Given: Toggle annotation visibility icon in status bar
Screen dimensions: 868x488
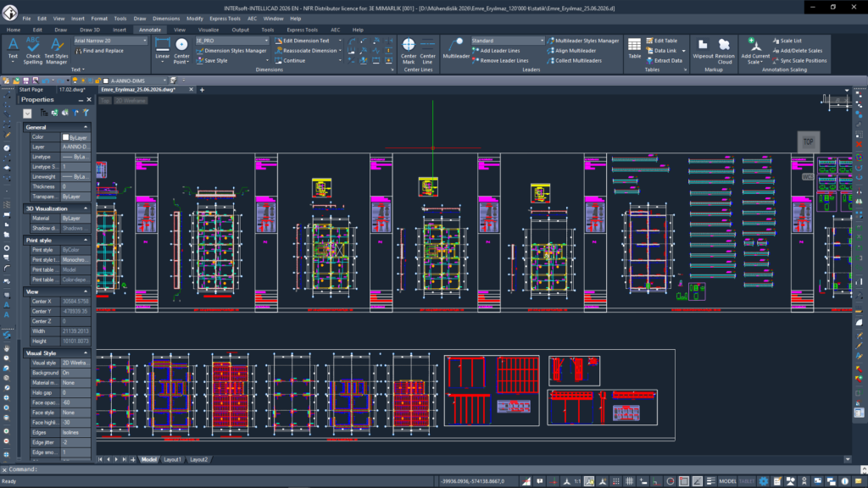Looking at the screenshot, I should (589, 481).
